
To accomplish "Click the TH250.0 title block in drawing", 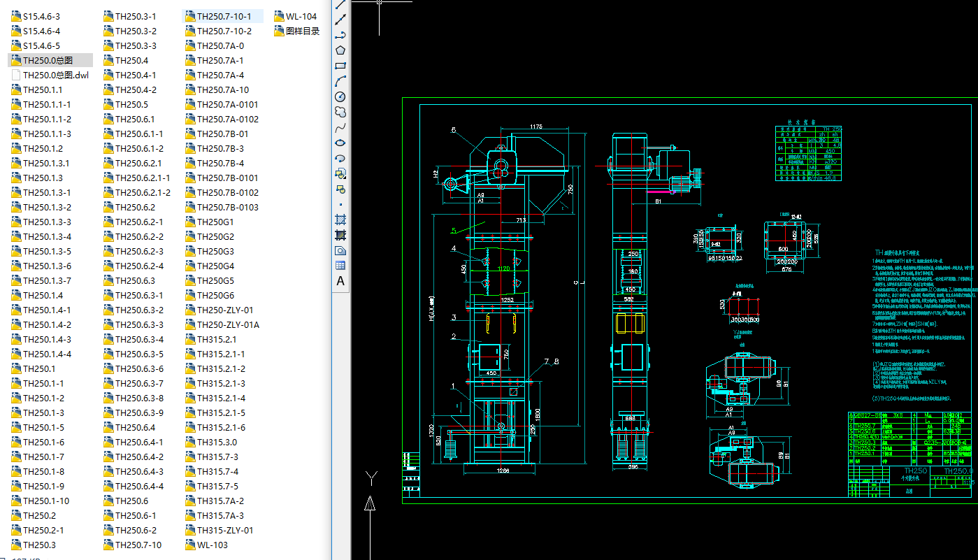I will point(957,472).
